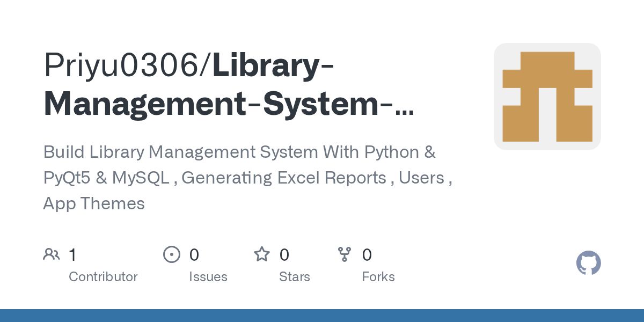Select the "Contributor" label
Screen dimensions: 644x322
[103, 277]
